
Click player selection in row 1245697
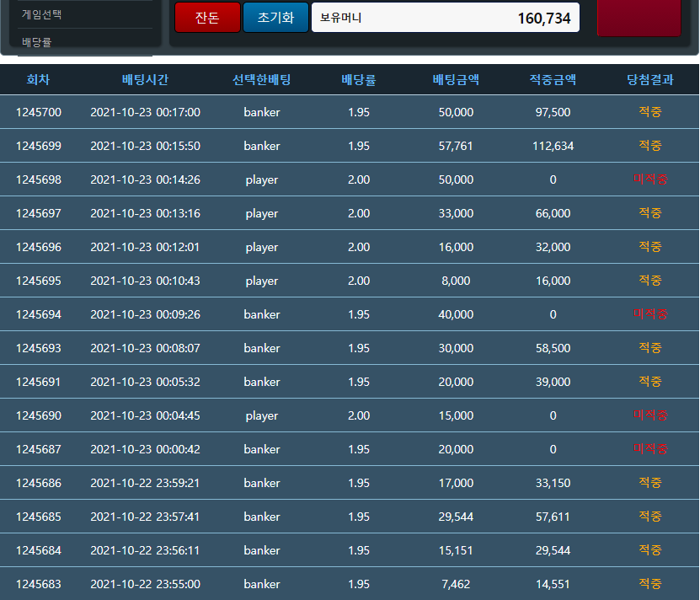coord(262,214)
